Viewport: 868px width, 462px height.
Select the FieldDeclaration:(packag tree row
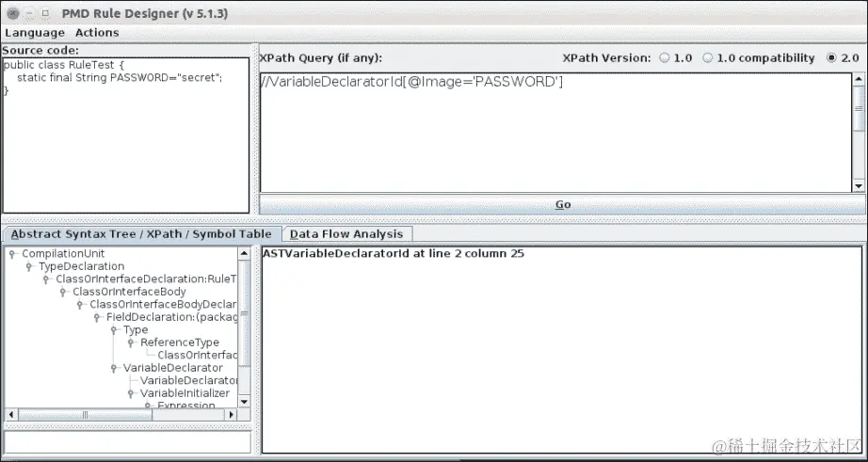pos(171,318)
